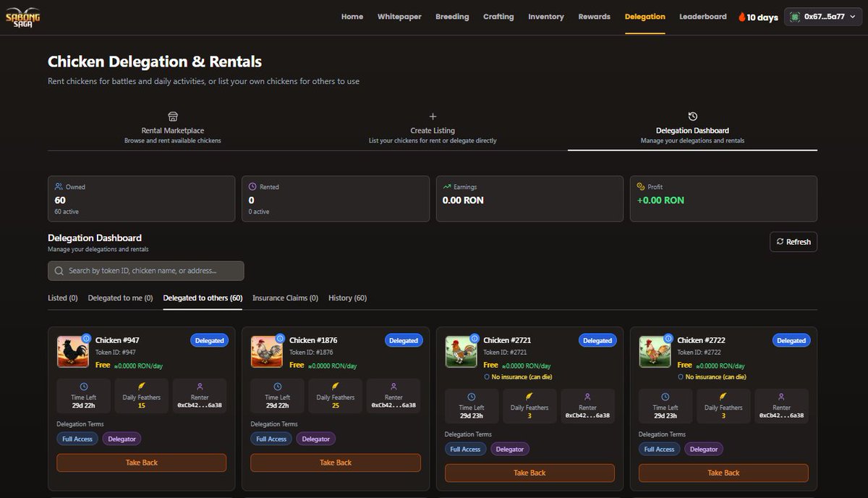
Task: Click the Owned stat icon on the dashboard
Action: point(59,186)
